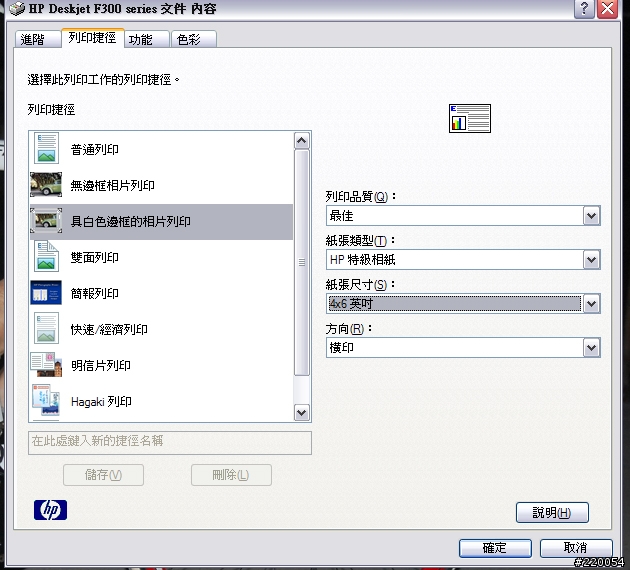Select the 雙面列印 shortcut text
630x570 pixels.
point(94,257)
